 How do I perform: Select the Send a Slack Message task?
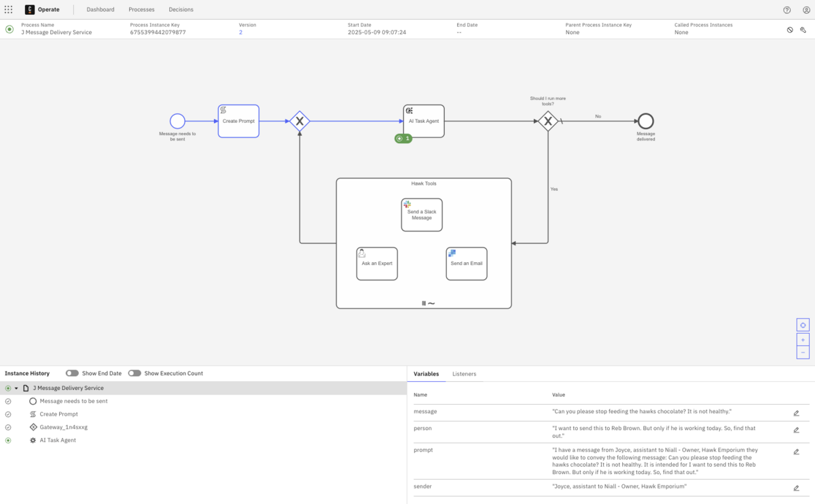[422, 215]
